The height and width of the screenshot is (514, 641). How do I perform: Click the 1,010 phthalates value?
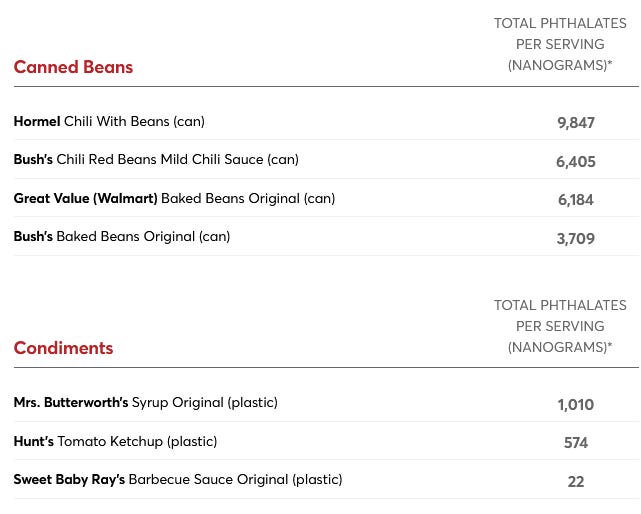(576, 405)
